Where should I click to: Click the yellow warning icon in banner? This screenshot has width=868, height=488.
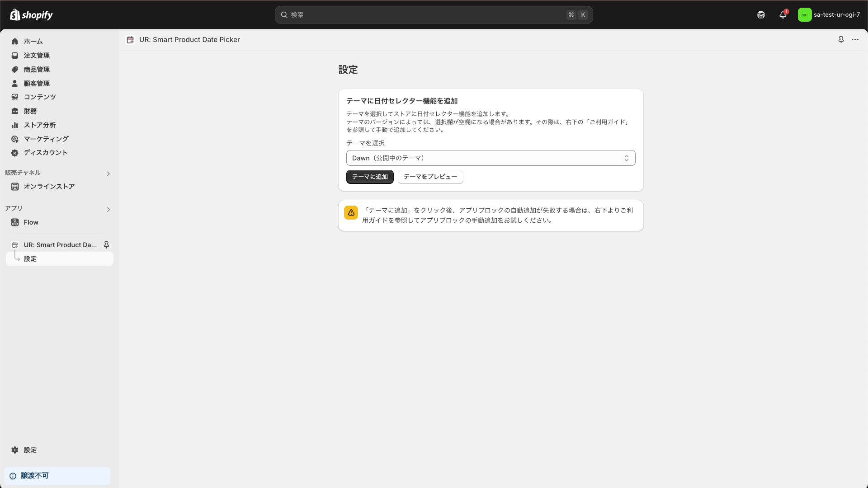tap(351, 212)
